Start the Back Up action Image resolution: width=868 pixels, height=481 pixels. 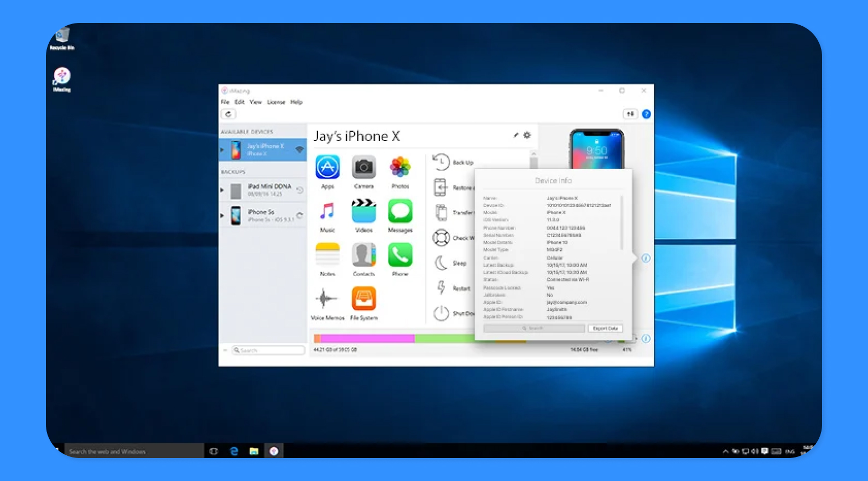click(453, 162)
